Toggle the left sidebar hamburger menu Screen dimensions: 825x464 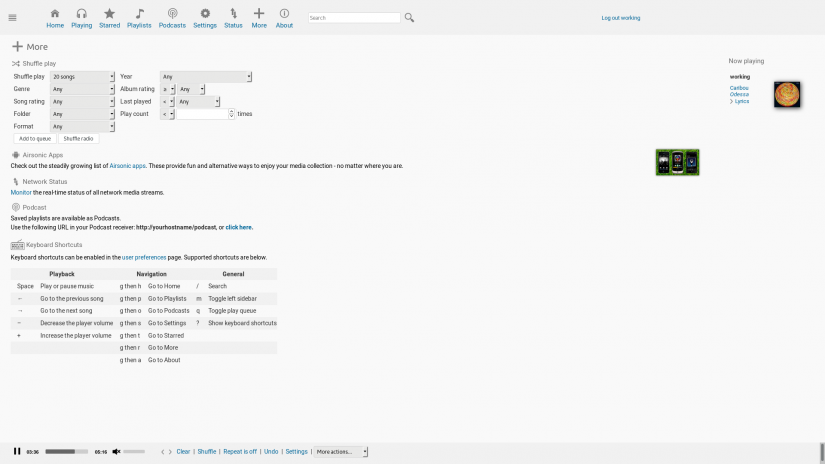pyautogui.click(x=13, y=18)
